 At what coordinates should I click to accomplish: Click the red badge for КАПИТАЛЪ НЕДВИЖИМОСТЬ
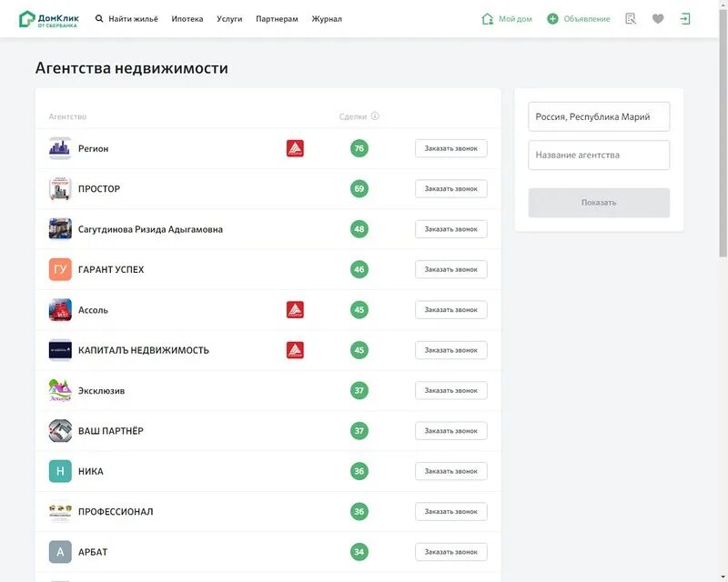click(295, 350)
